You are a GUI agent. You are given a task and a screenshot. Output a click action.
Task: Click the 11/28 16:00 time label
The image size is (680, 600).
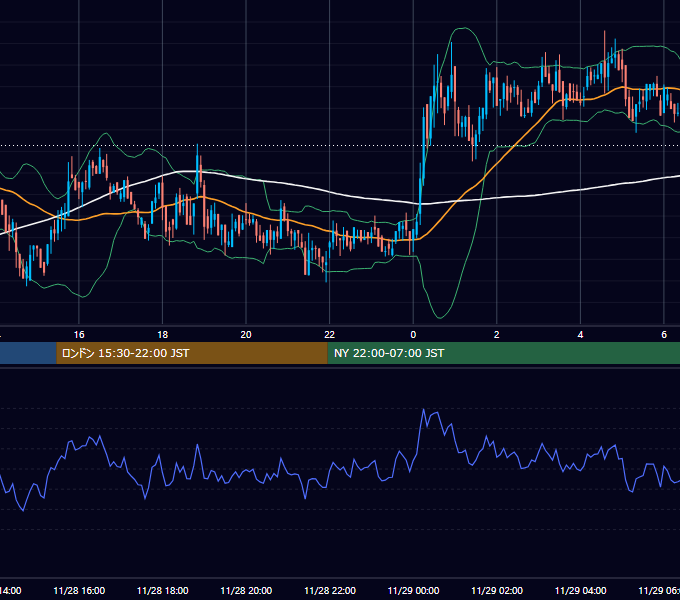[x=79, y=590]
